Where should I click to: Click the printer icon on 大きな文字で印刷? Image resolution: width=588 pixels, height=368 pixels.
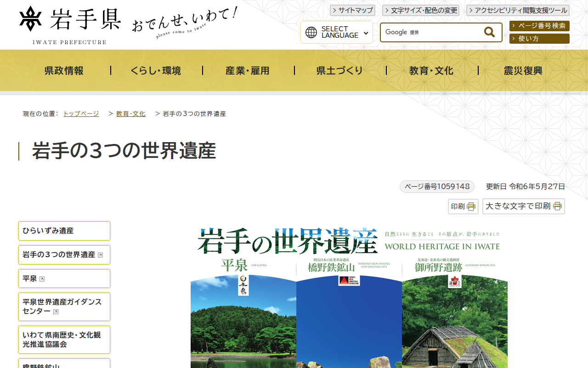[556, 206]
